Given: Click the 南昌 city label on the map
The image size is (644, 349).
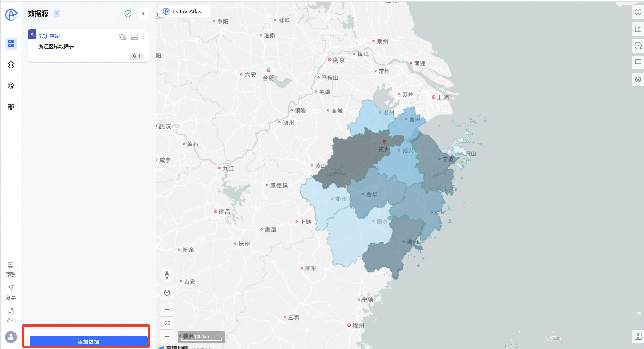Looking at the screenshot, I should click(224, 212).
